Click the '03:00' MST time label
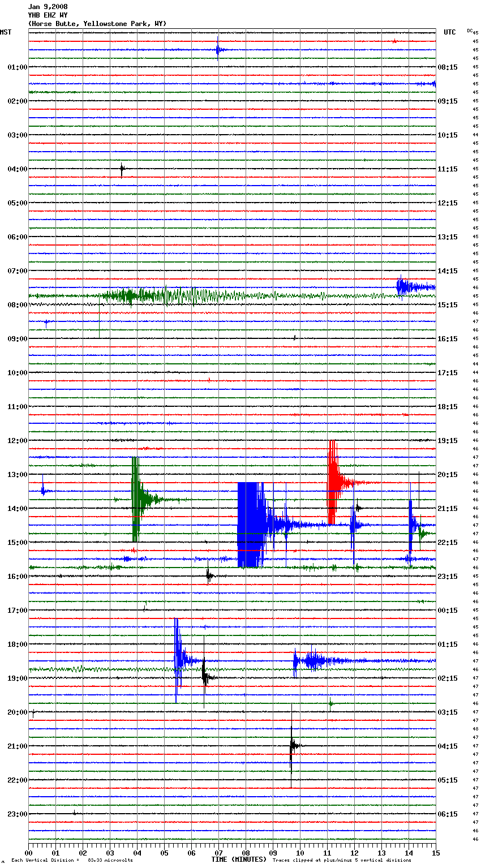The height and width of the screenshot is (868, 481). tap(18, 135)
